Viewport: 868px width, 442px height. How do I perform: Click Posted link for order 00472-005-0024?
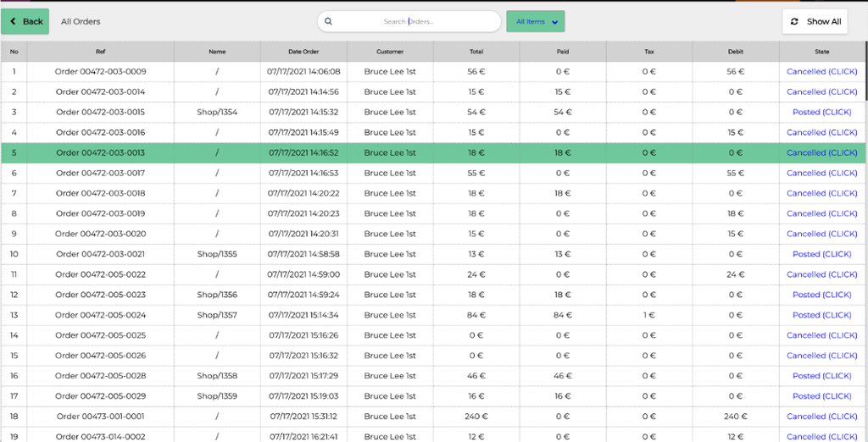821,315
